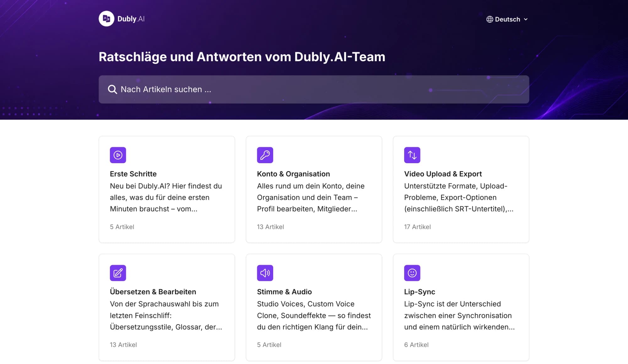Click '17 Artikel' under Video Upload & Export

(x=417, y=227)
